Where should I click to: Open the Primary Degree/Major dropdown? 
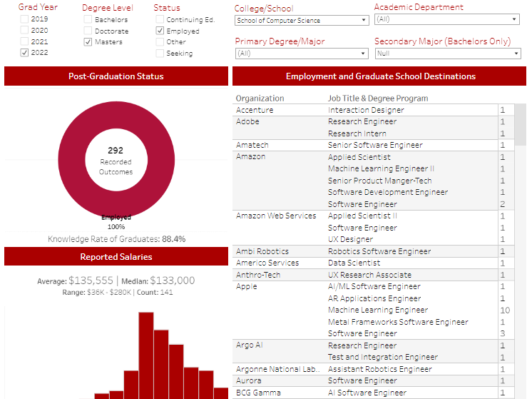(x=302, y=54)
